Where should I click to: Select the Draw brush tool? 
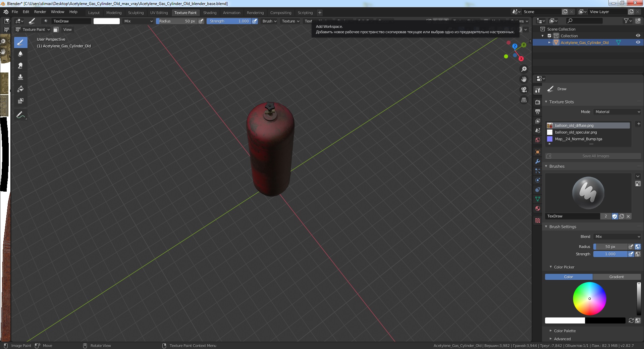[x=20, y=42]
